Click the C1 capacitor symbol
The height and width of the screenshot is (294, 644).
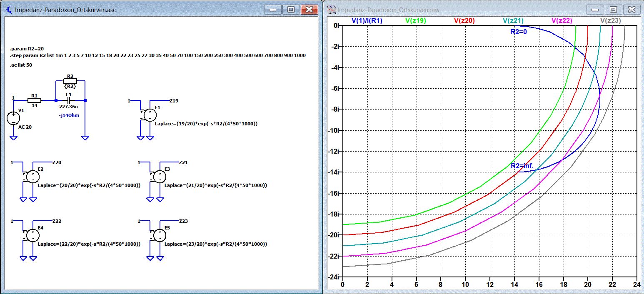(69, 100)
